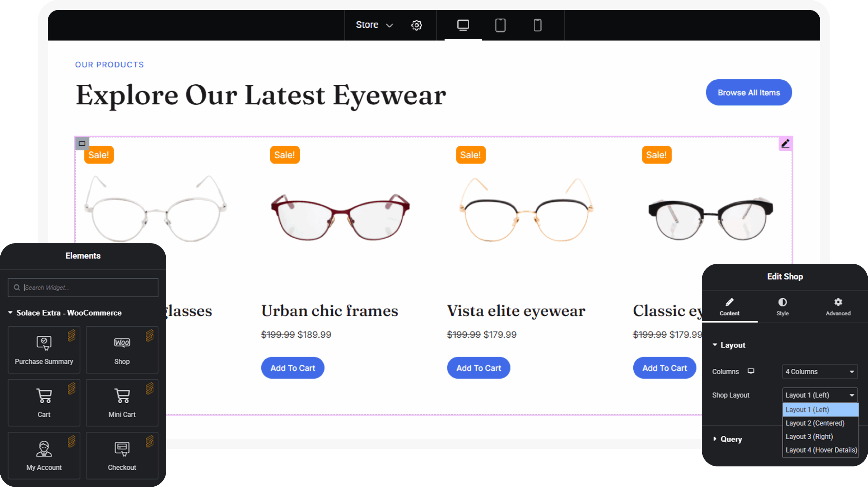Switch to mobile preview mode
This screenshot has width=868, height=487.
[537, 25]
